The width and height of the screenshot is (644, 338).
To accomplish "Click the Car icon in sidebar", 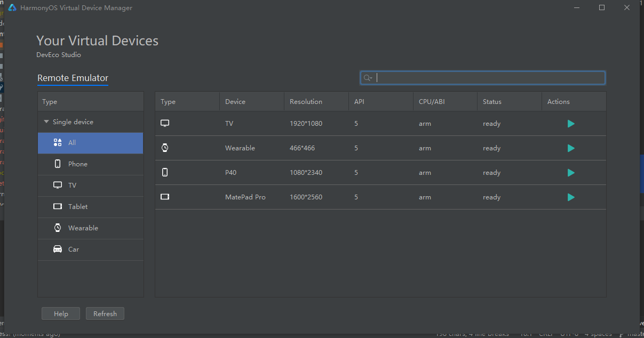I will pos(58,249).
